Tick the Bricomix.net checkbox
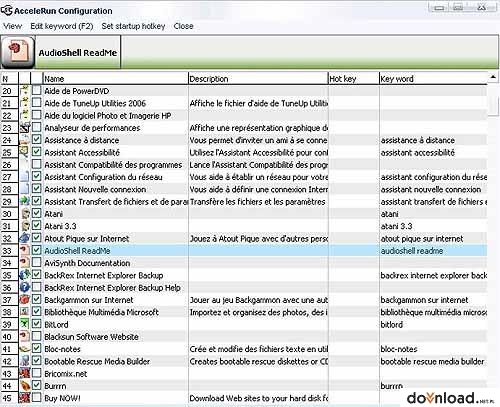 [36, 373]
